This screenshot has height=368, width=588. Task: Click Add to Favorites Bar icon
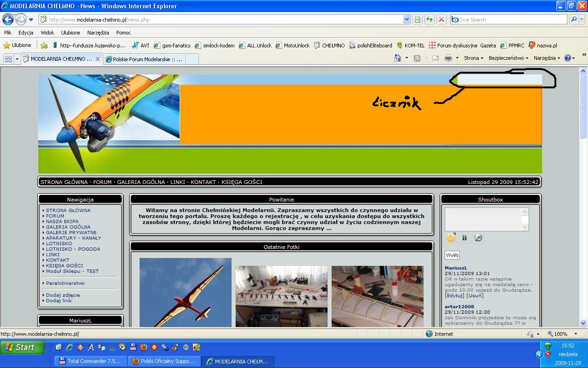pyautogui.click(x=44, y=45)
